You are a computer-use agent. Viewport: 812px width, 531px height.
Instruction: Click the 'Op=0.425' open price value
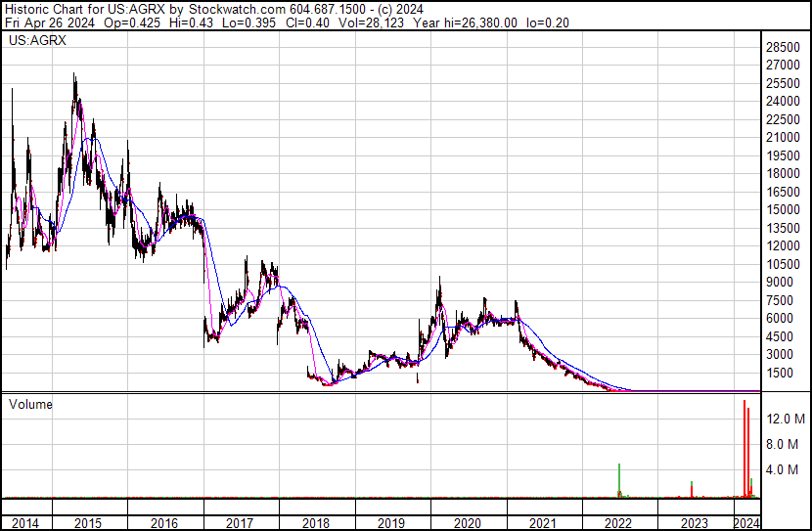(x=132, y=22)
